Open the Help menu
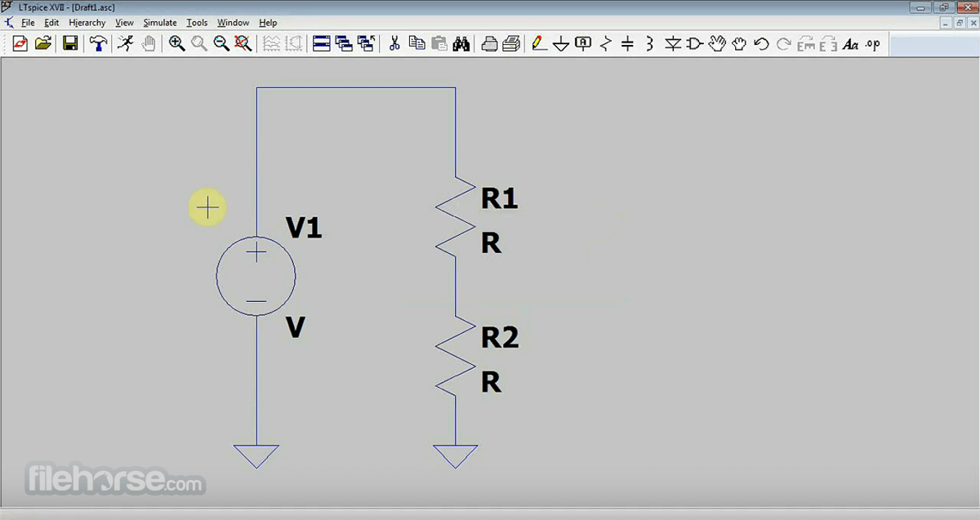The height and width of the screenshot is (520, 980). pyautogui.click(x=268, y=23)
